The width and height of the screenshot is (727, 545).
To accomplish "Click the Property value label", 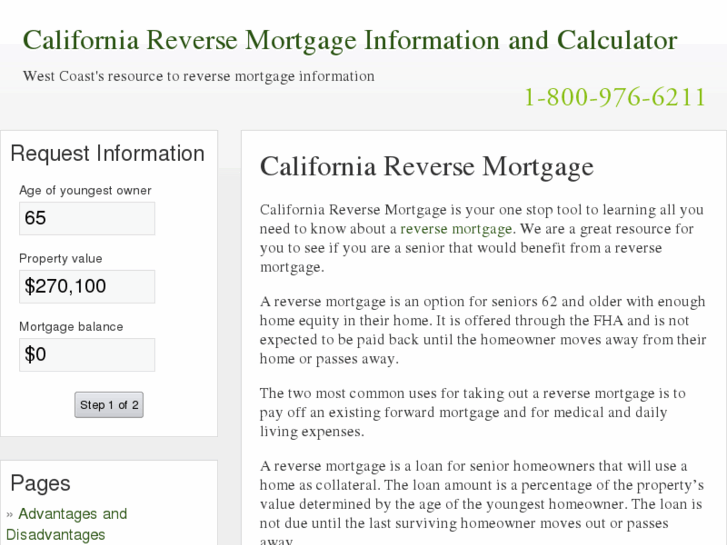I will click(x=60, y=258).
